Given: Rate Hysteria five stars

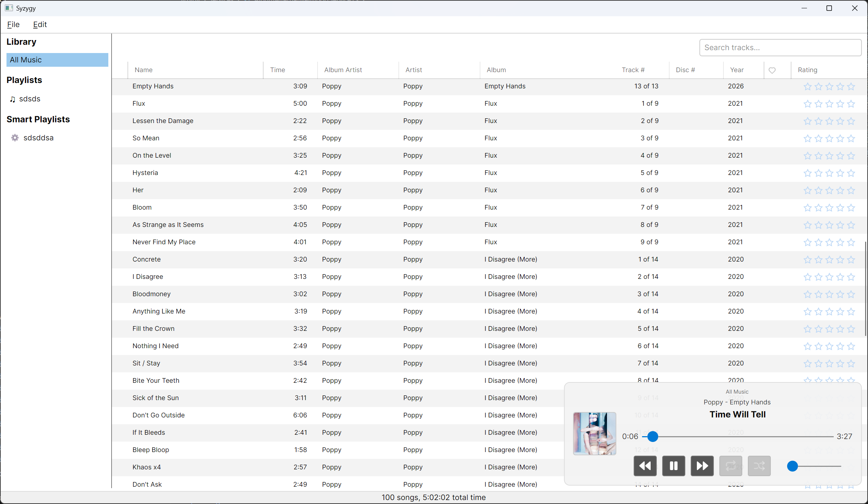Looking at the screenshot, I should (x=851, y=173).
